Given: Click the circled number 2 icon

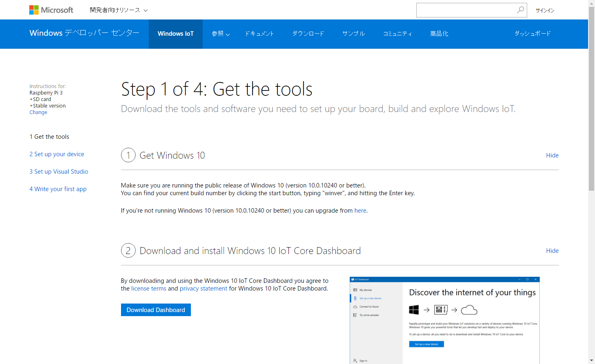Looking at the screenshot, I should tap(128, 250).
